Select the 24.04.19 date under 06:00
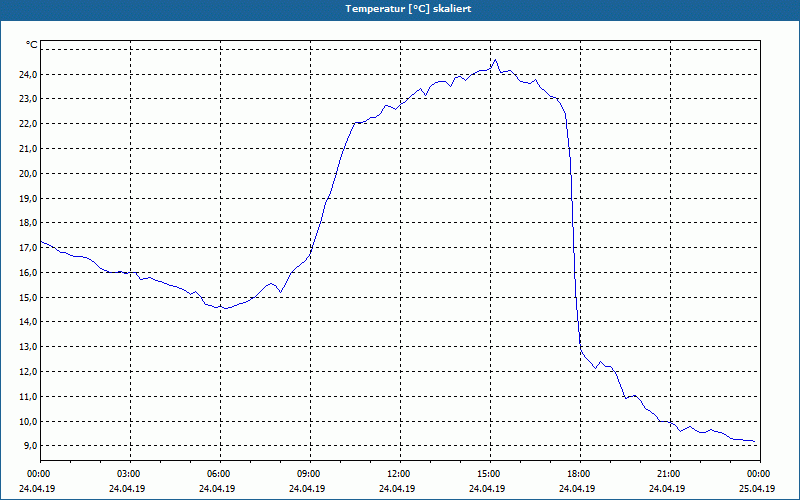This screenshot has height=500, width=800. pos(217,488)
